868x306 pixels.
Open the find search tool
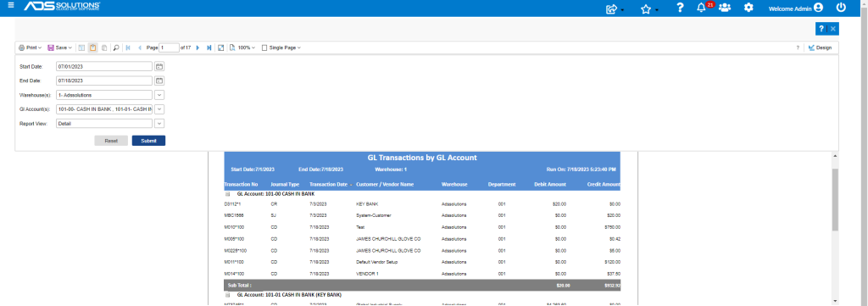tap(116, 48)
